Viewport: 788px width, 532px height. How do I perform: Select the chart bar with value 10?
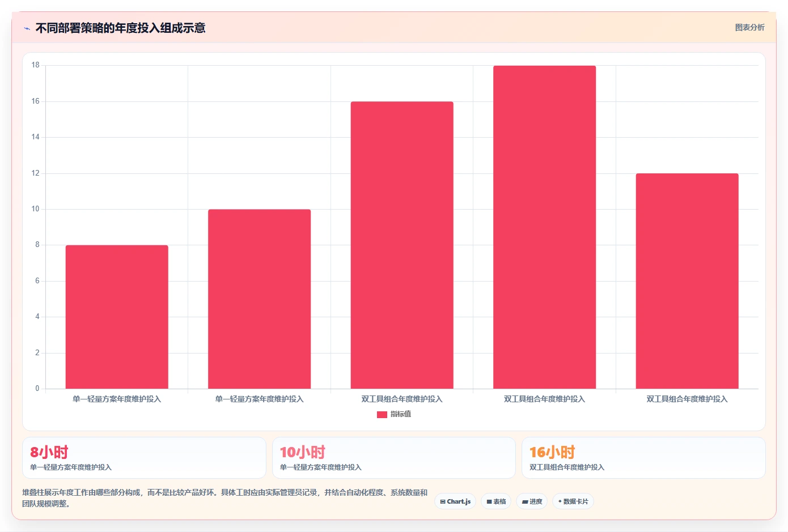[259, 299]
